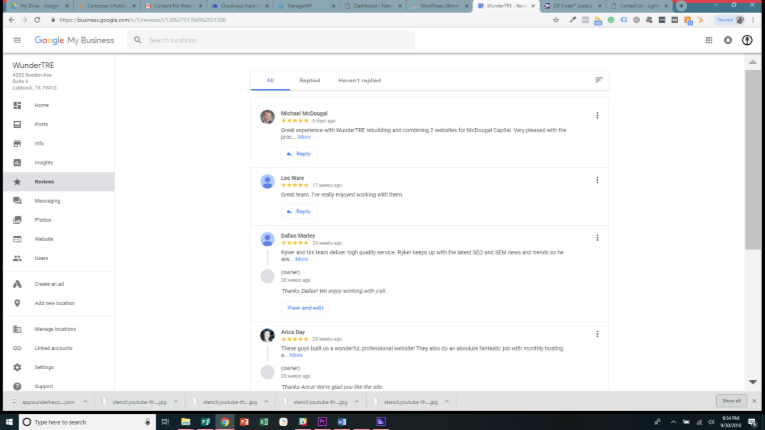Close the downloads bar

point(754,401)
